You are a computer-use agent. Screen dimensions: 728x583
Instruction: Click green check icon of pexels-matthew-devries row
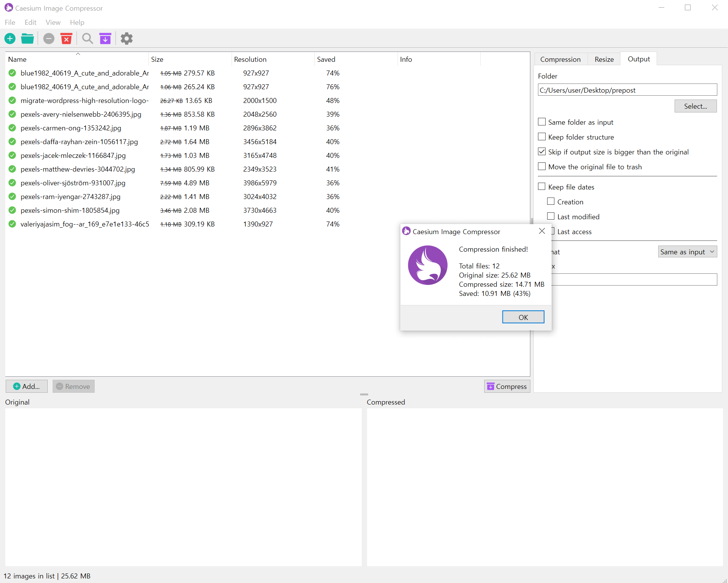point(12,169)
